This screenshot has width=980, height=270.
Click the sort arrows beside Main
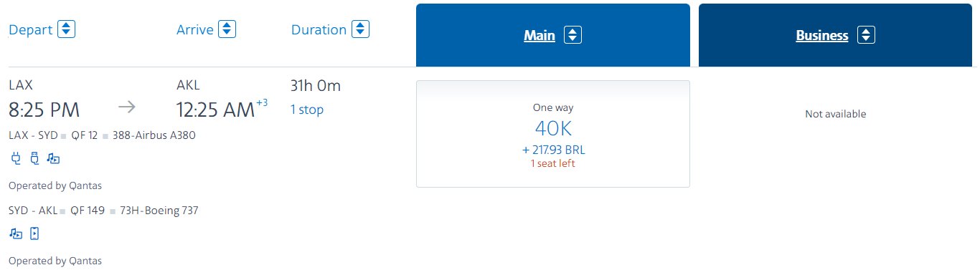[573, 35]
